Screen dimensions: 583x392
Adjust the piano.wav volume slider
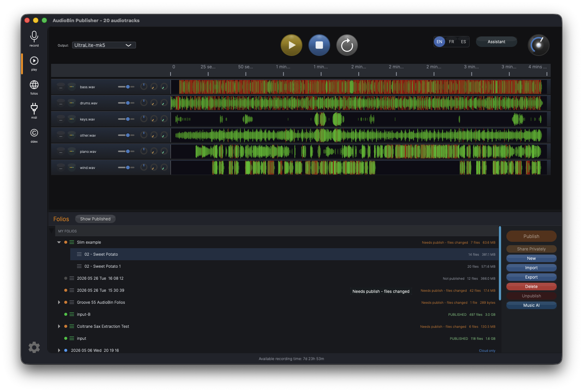(126, 151)
